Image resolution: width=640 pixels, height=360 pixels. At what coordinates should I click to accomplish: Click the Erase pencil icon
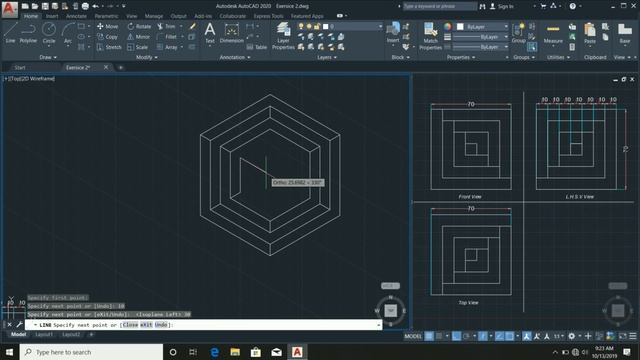[192, 26]
